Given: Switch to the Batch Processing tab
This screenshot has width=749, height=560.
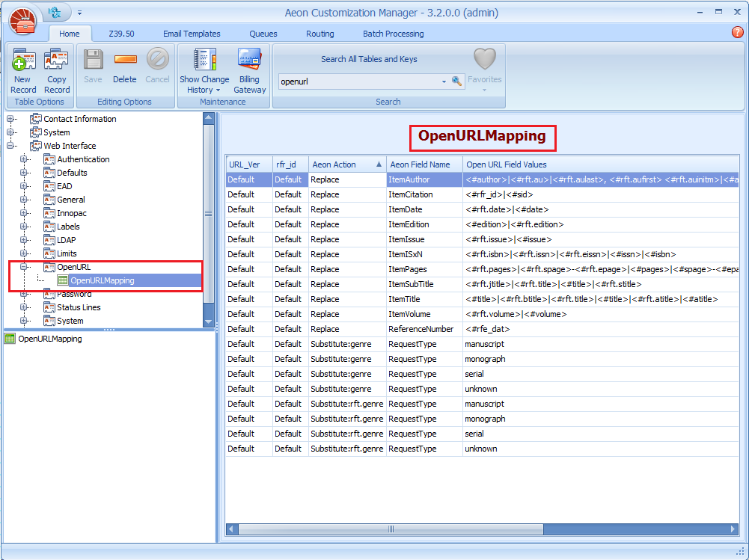Looking at the screenshot, I should tap(393, 34).
